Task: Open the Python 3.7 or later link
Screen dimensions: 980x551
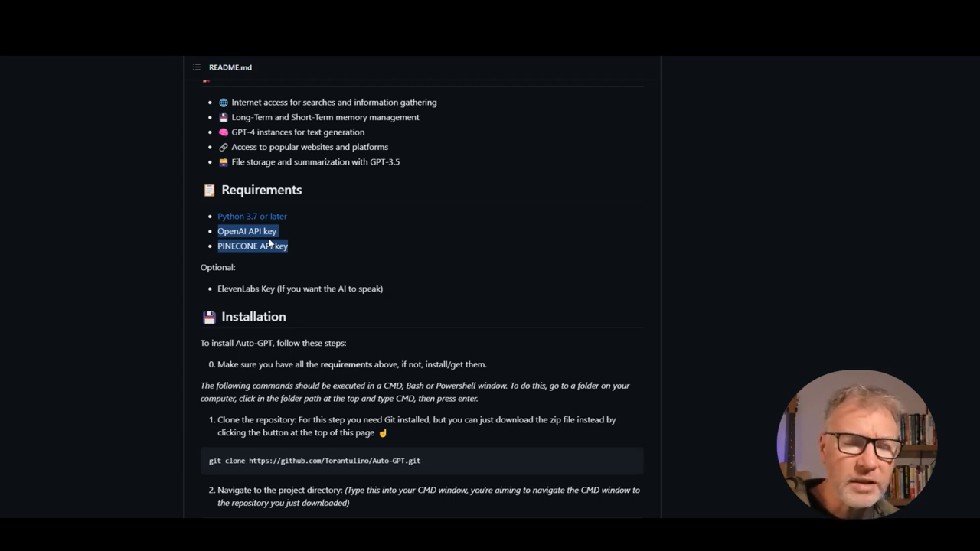Action: [252, 217]
